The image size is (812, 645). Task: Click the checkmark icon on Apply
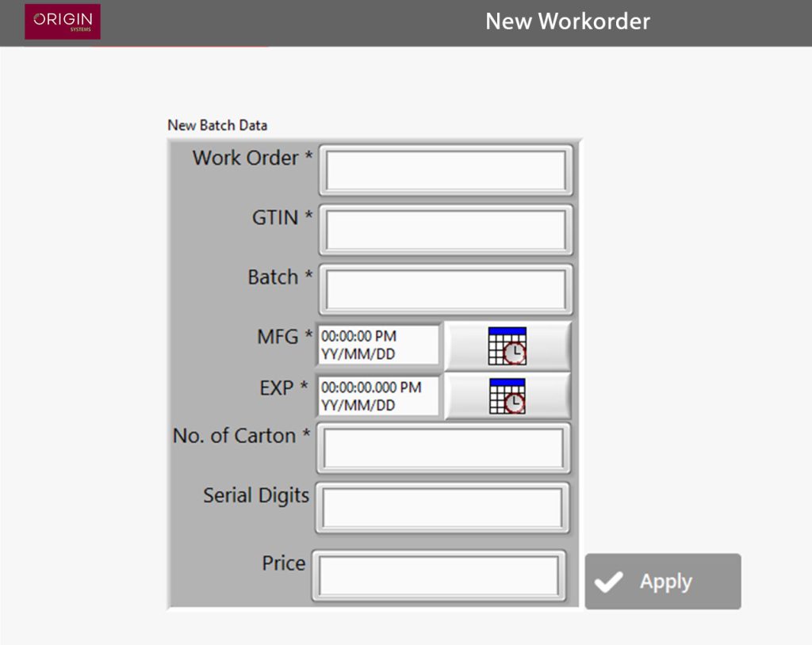point(609,582)
